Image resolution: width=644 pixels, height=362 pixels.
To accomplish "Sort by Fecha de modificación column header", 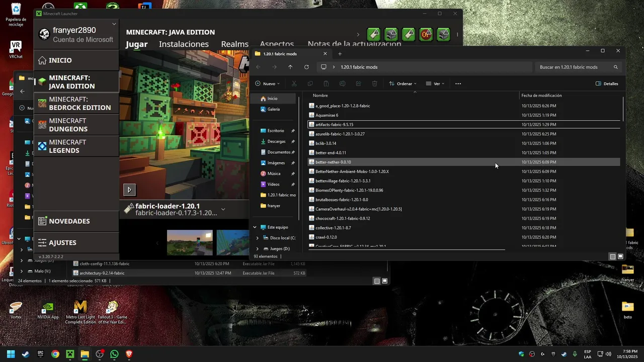I will click(x=541, y=96).
